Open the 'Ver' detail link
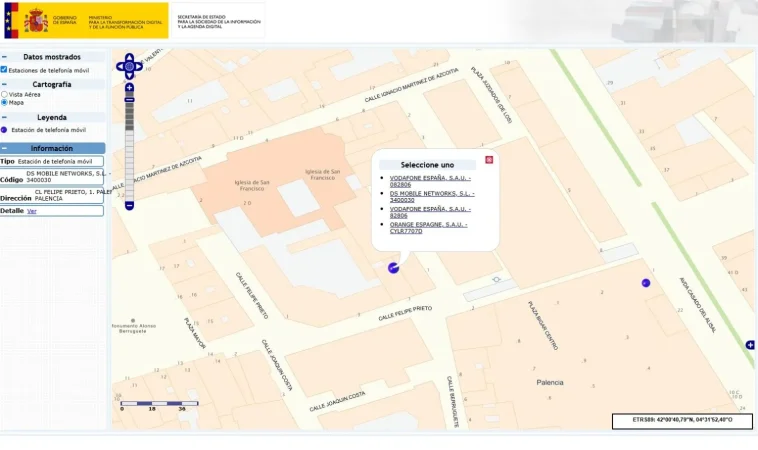Viewport: 758px width, 450px height. (31, 211)
